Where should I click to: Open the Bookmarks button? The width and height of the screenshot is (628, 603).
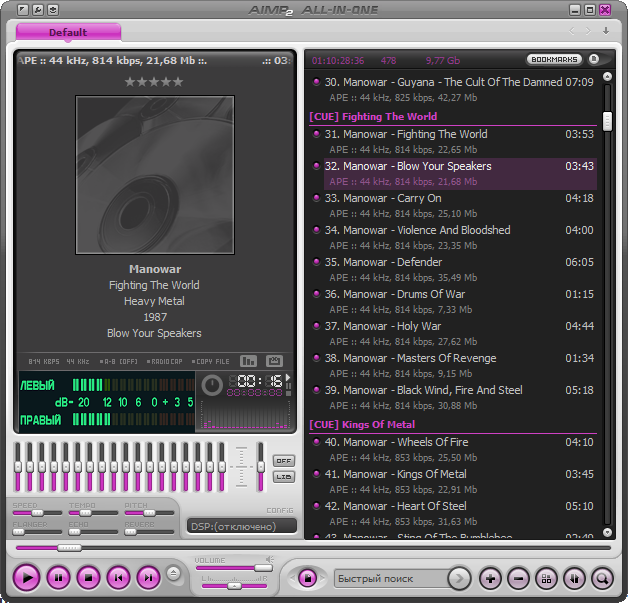554,59
